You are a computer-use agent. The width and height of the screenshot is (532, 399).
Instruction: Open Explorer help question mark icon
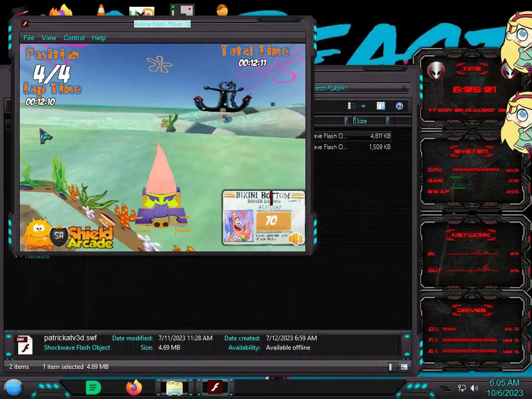[x=400, y=106]
